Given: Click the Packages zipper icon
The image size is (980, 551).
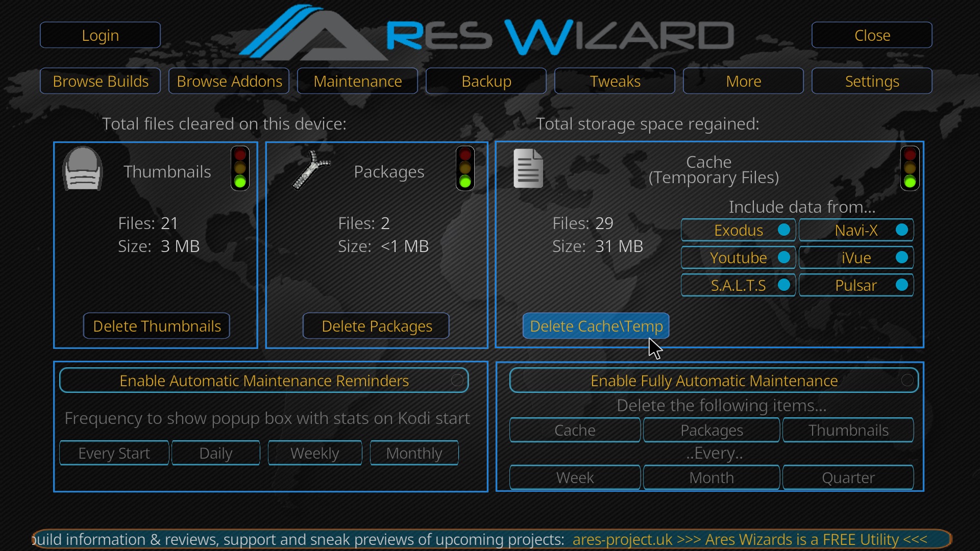Looking at the screenshot, I should coord(311,170).
